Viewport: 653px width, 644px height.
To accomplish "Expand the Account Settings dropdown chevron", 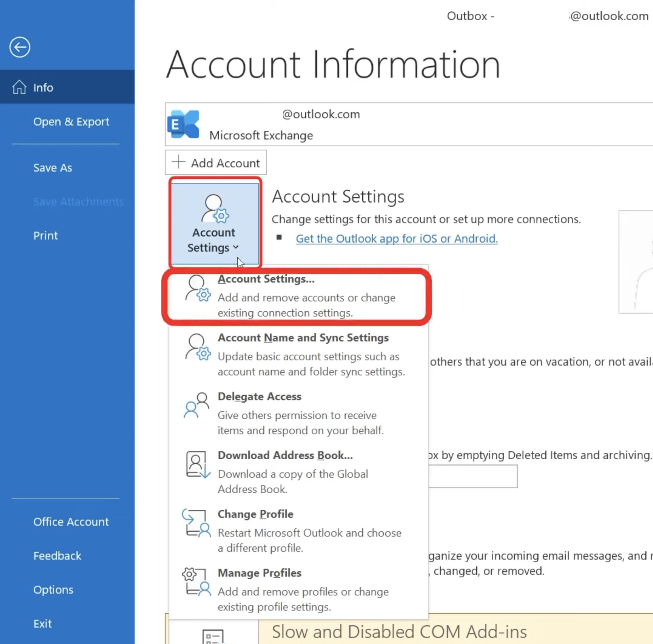I will [236, 247].
